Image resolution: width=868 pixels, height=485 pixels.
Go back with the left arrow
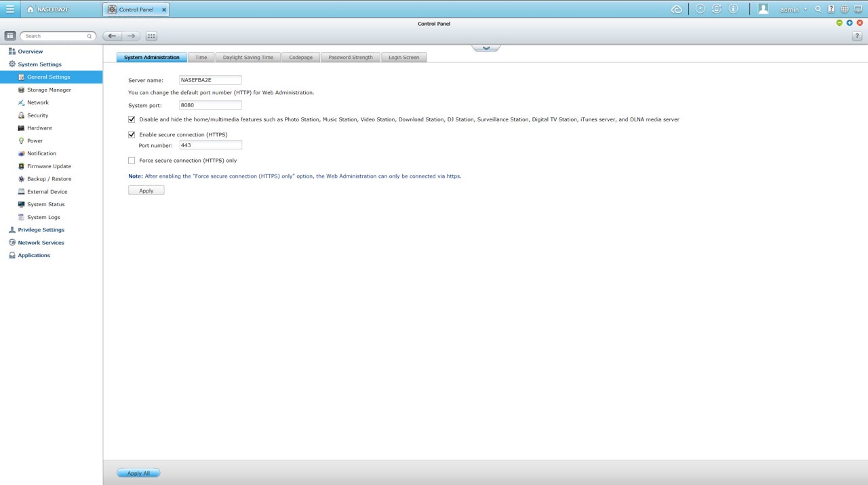point(112,36)
